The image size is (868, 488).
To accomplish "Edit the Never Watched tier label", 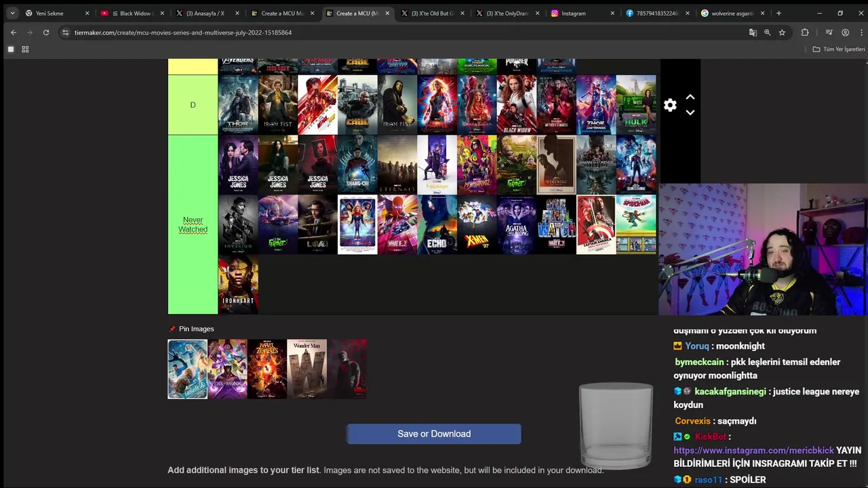I will (193, 224).
